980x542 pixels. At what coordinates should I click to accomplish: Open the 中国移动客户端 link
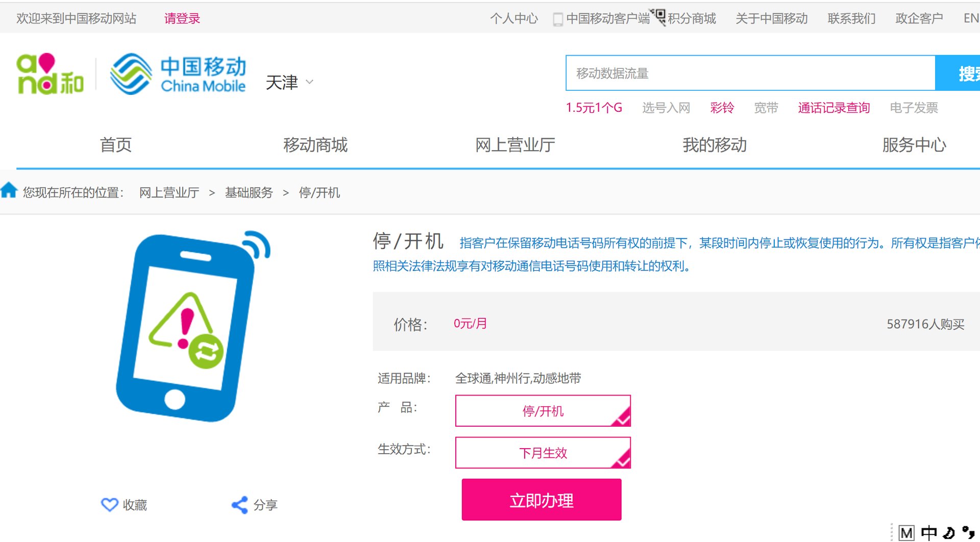tap(608, 19)
